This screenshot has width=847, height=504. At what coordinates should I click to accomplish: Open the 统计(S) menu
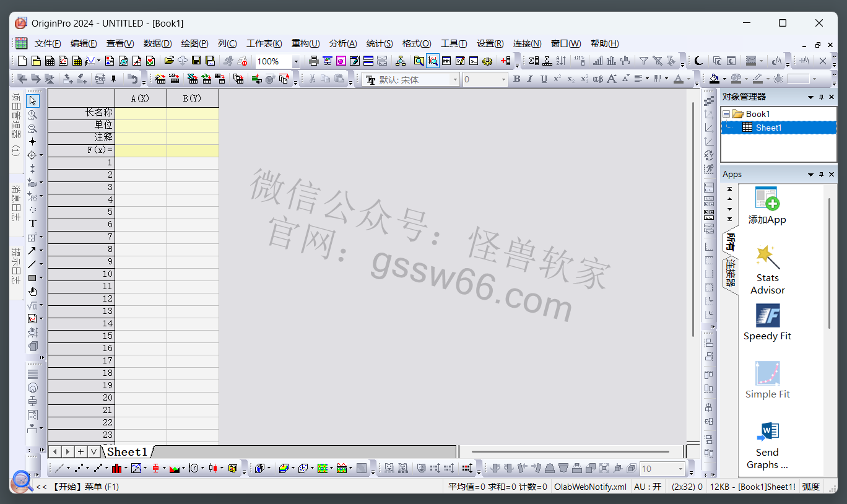coord(380,43)
